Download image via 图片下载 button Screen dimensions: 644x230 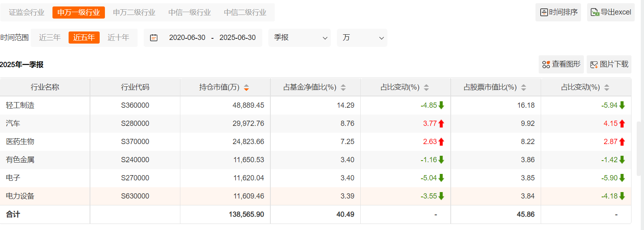[x=609, y=64]
